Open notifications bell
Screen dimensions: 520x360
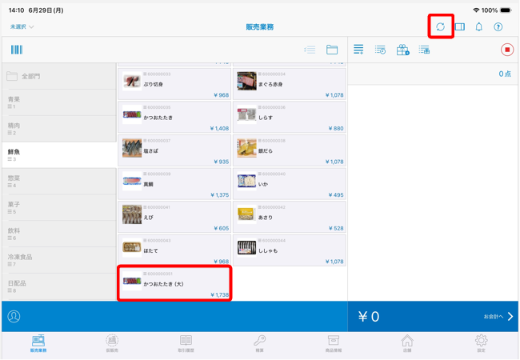click(x=479, y=27)
